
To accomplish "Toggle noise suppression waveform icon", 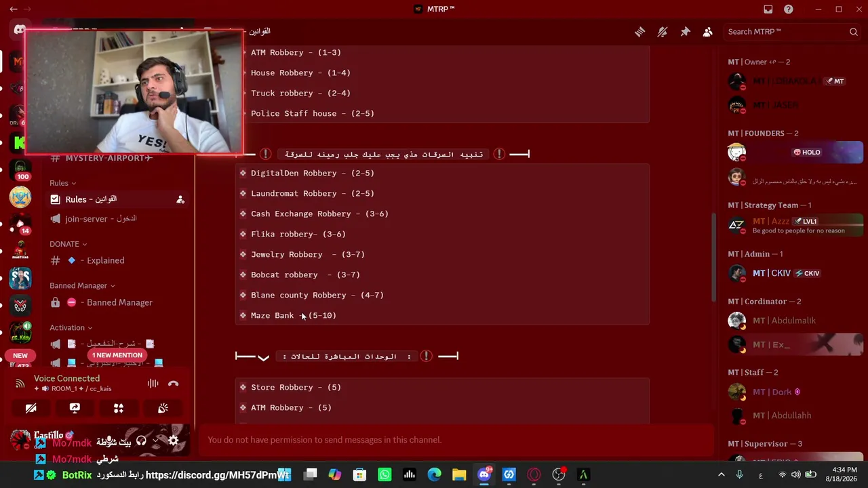I will click(153, 384).
